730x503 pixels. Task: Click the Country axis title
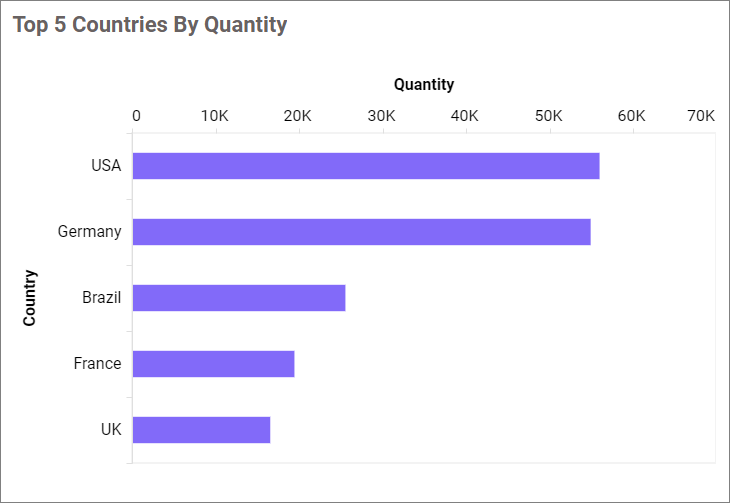[x=30, y=297]
